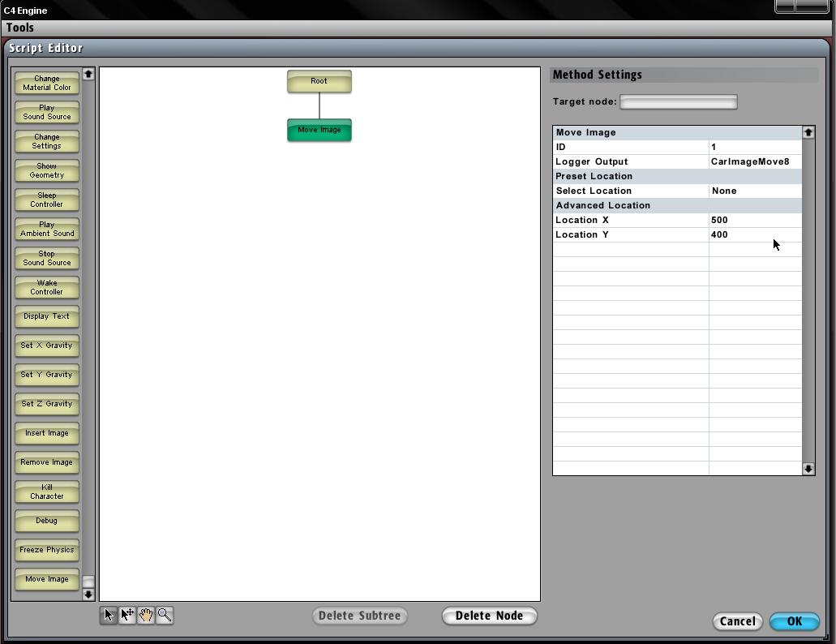This screenshot has width=836, height=644.
Task: Cancel the Script Editor dialog
Action: pos(737,621)
